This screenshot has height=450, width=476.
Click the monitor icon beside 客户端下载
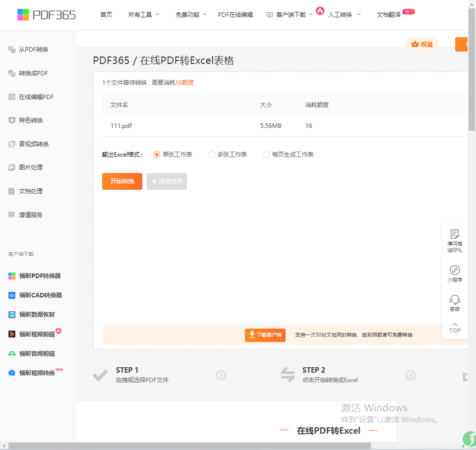(x=269, y=15)
